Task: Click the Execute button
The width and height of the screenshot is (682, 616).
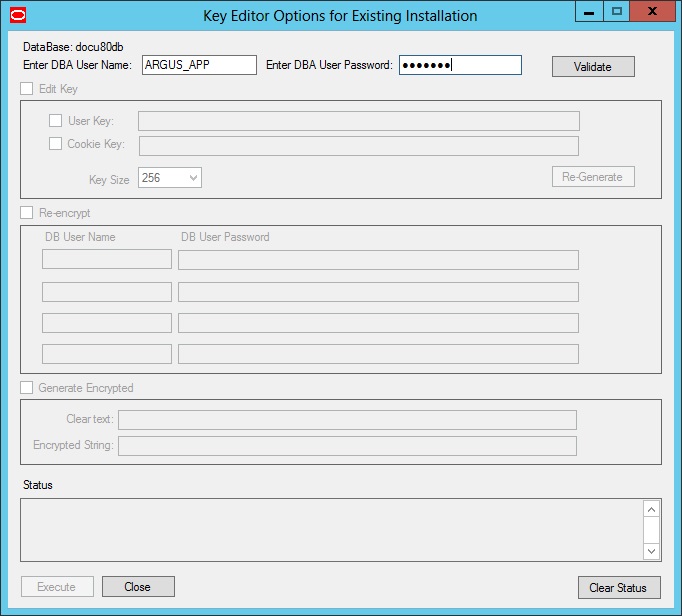Action: (x=57, y=587)
